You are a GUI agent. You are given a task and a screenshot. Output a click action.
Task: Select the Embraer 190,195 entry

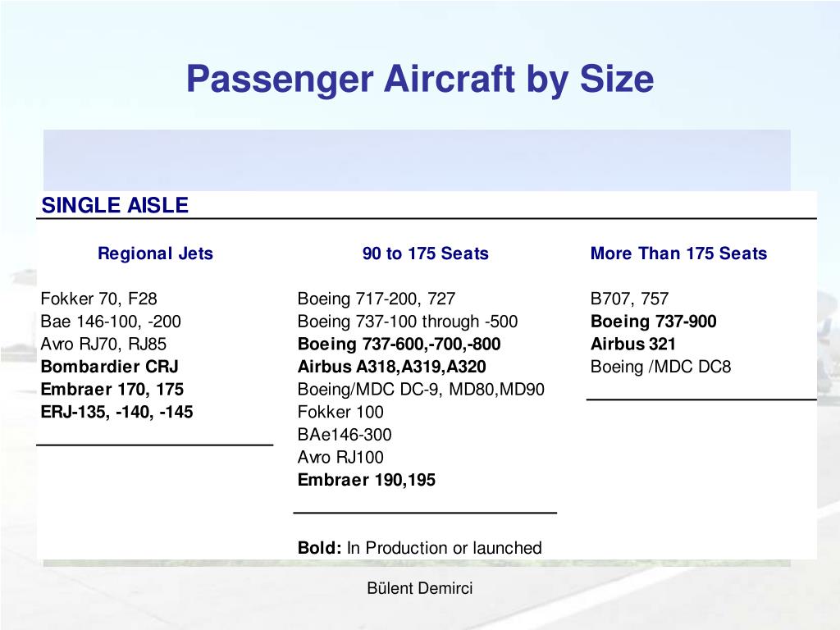pyautogui.click(x=367, y=479)
